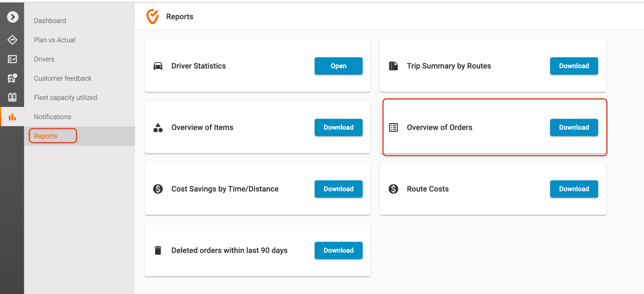The height and width of the screenshot is (294, 644).
Task: Download the Route Costs report
Action: pyautogui.click(x=573, y=189)
